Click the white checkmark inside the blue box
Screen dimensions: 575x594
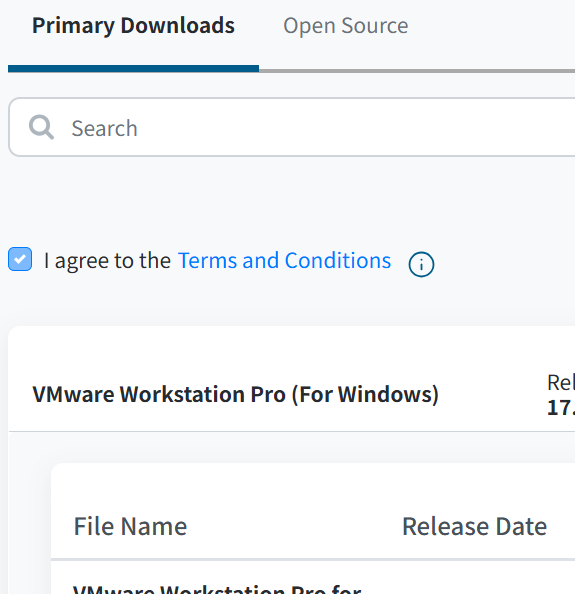pos(20,259)
